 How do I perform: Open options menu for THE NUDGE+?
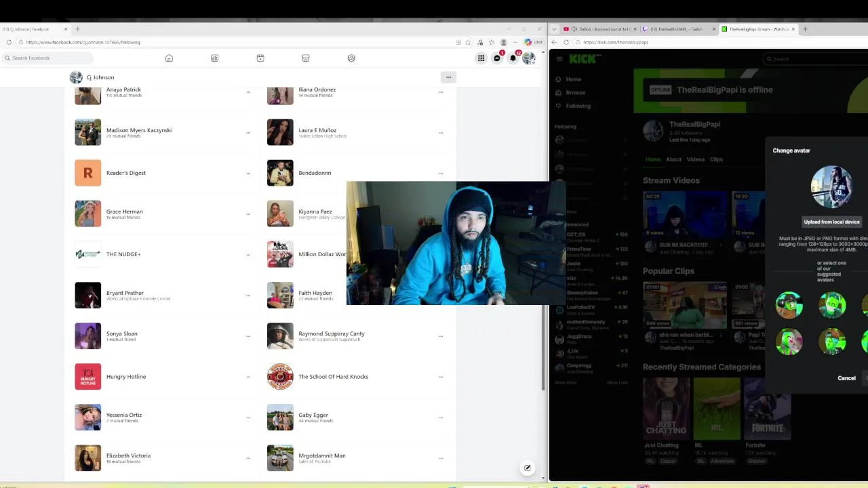point(248,255)
